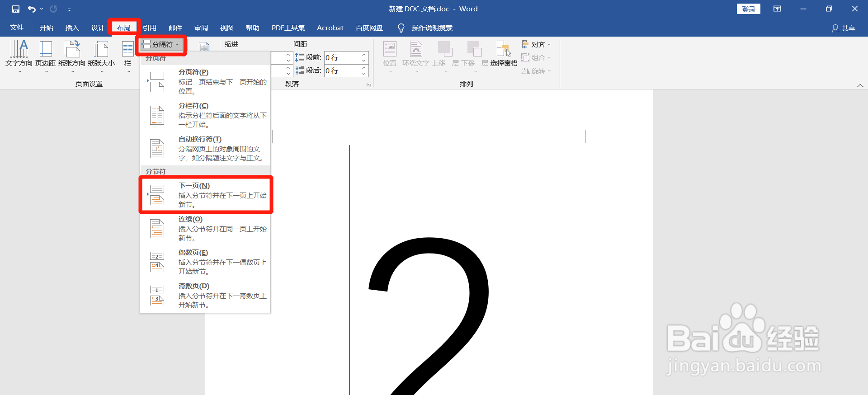This screenshot has height=395, width=868.
Task: Click the Undo arrow icon
Action: [31, 9]
